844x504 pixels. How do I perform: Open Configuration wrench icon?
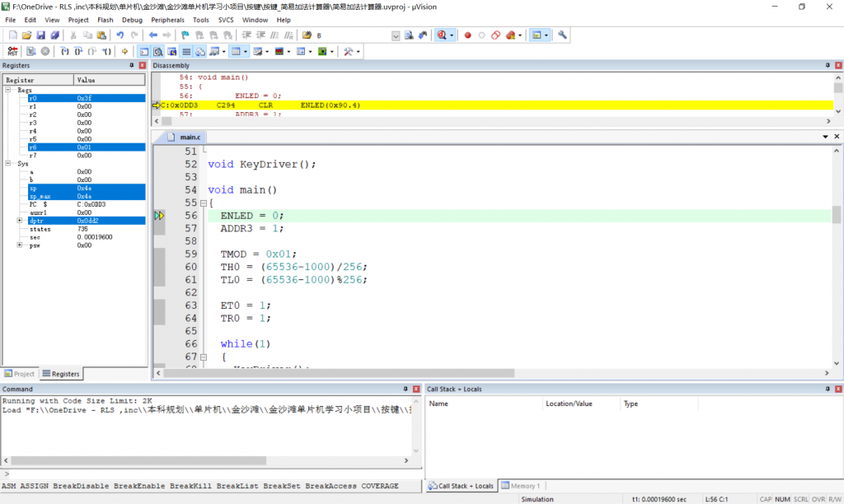click(x=562, y=35)
